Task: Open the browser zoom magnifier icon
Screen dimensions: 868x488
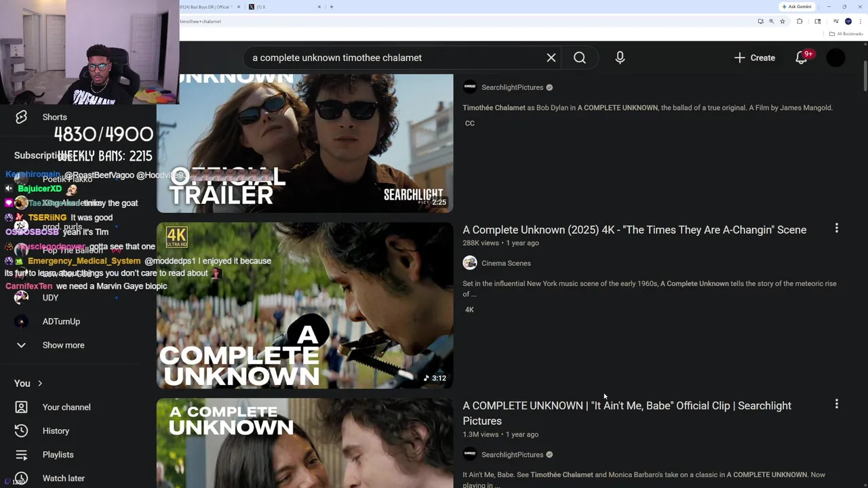Action: click(x=771, y=22)
